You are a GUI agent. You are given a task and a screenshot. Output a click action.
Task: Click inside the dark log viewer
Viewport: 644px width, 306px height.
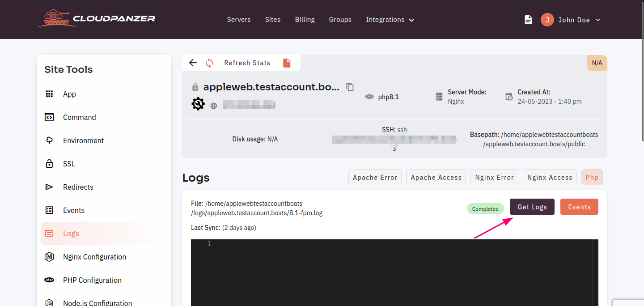click(x=394, y=272)
